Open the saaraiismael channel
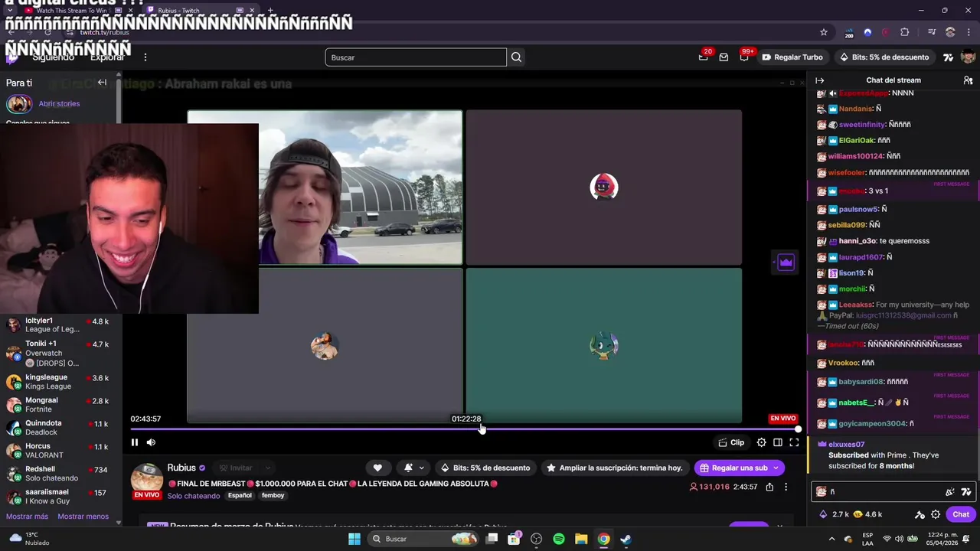The width and height of the screenshot is (980, 551). coord(60,497)
